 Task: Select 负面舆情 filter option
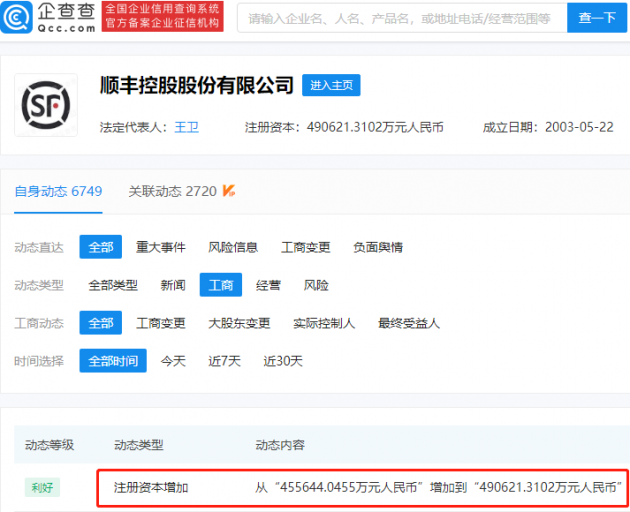pyautogui.click(x=378, y=247)
